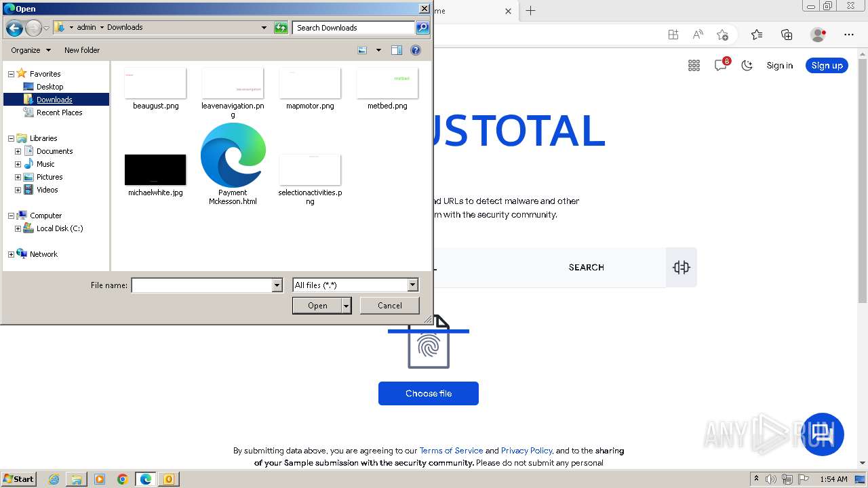Add page to favorites star icon
The width and height of the screenshot is (868, 488).
coord(722,35)
